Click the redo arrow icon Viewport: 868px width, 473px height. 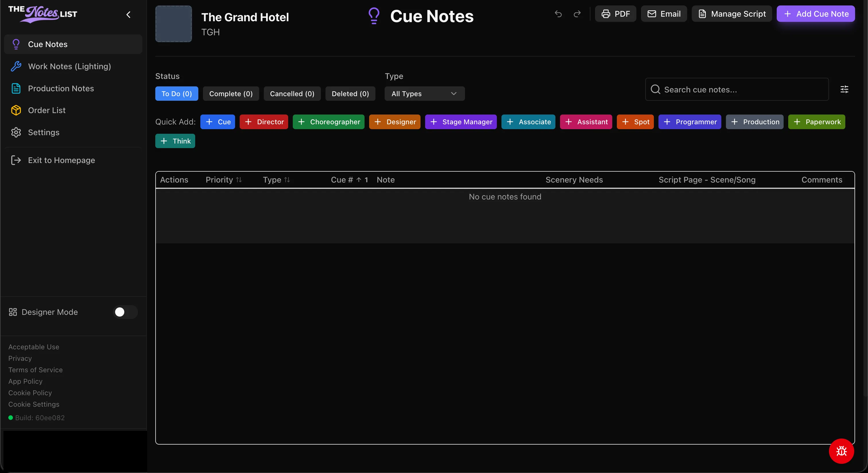click(577, 14)
